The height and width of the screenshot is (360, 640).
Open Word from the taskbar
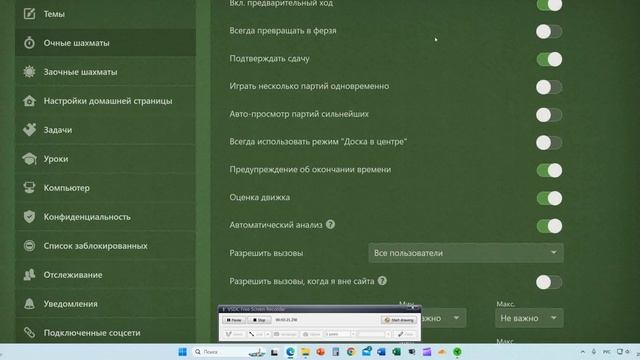(x=381, y=352)
